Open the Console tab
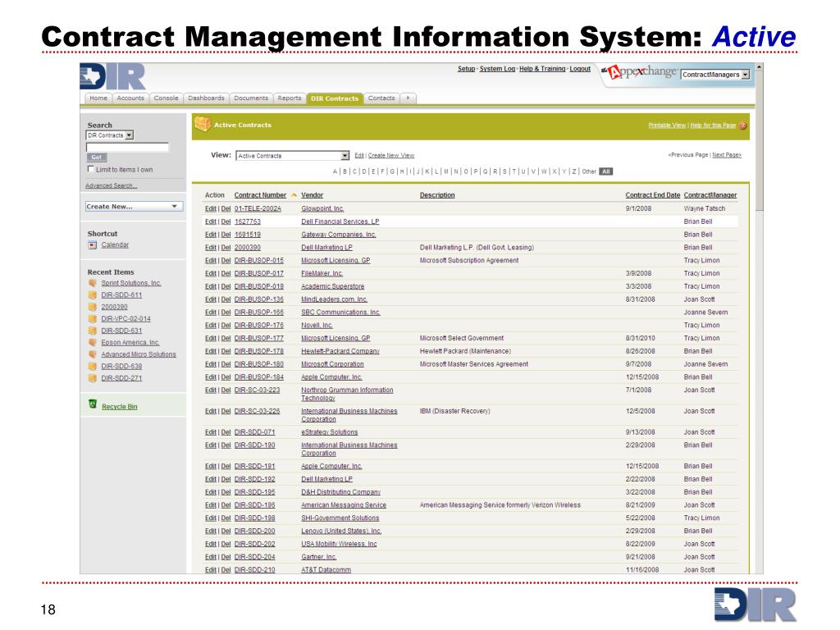Viewport: 840px width, 630px height. coord(166,98)
